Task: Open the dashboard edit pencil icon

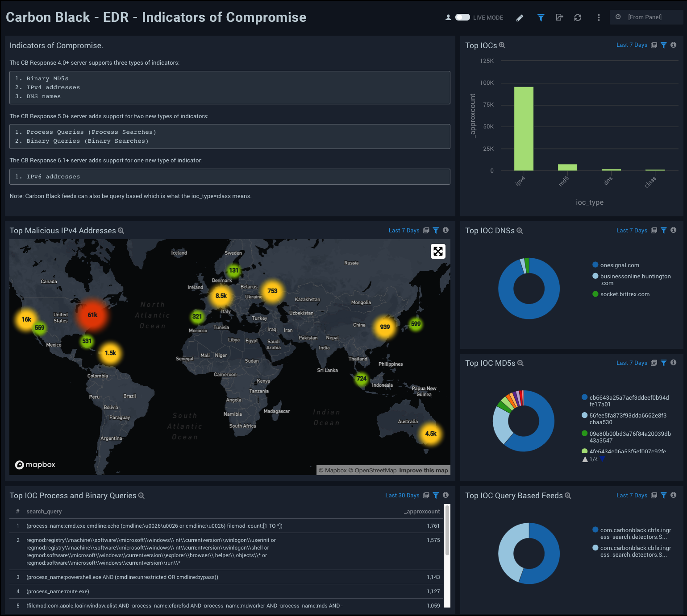Action: click(519, 17)
